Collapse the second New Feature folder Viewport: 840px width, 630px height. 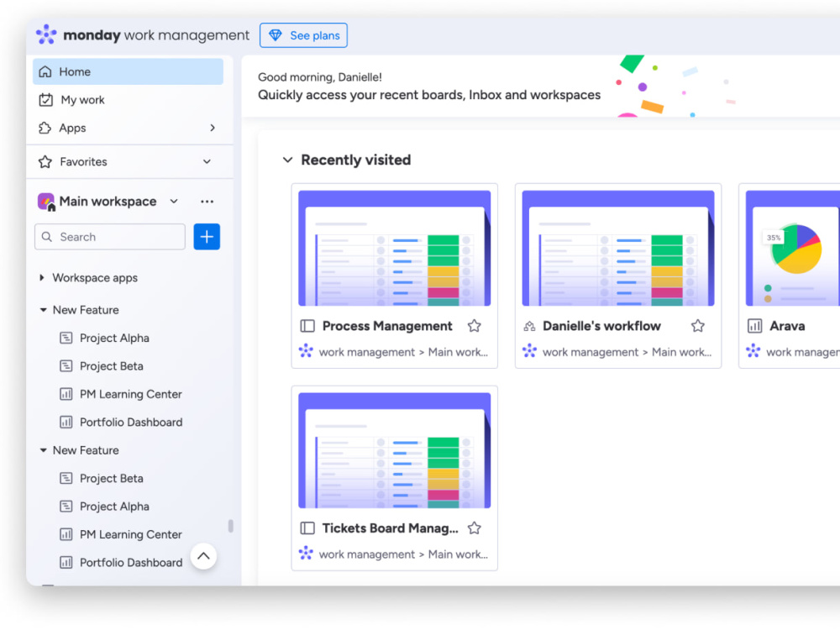[x=43, y=450]
